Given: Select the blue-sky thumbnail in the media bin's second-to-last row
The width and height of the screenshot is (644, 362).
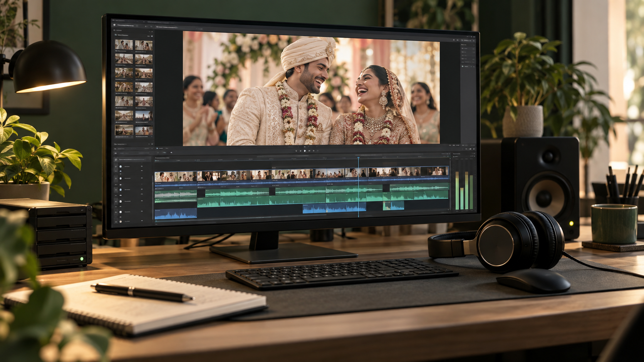Looking at the screenshot, I should (144, 116).
